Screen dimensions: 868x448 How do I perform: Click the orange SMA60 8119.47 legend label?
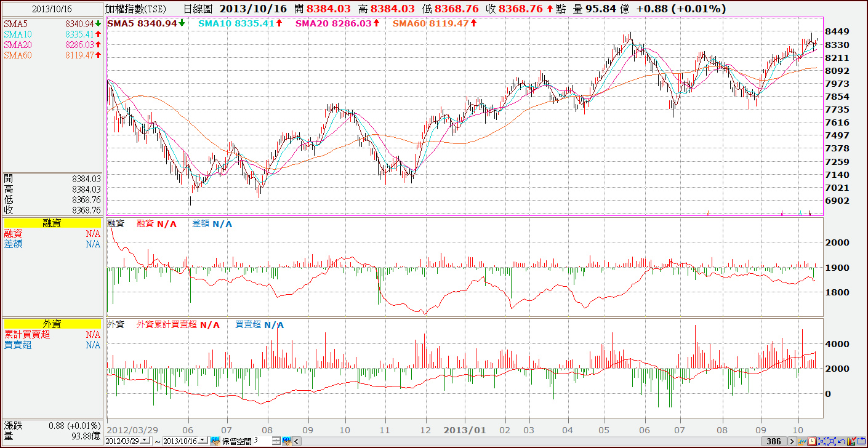click(x=435, y=23)
